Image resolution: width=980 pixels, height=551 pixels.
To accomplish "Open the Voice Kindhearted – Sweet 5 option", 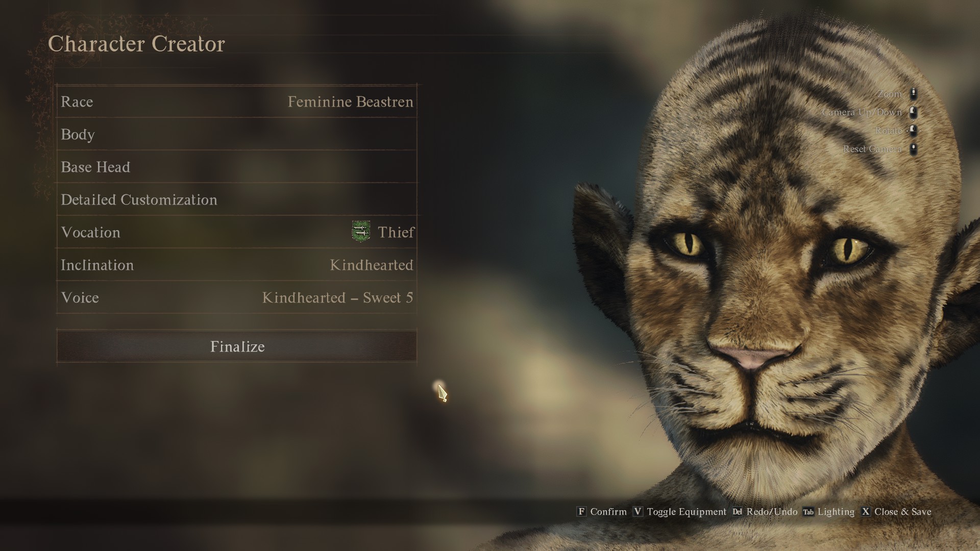I will (237, 297).
